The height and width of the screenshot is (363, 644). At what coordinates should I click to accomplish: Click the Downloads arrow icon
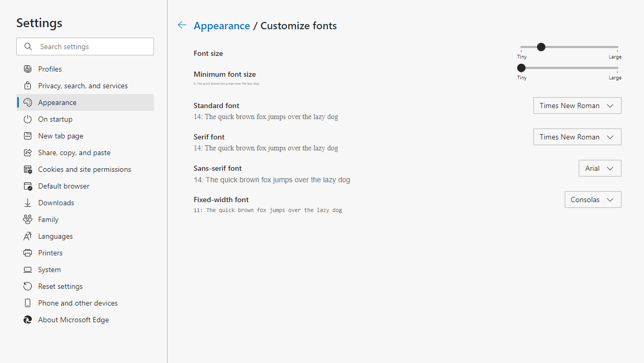[x=28, y=203]
